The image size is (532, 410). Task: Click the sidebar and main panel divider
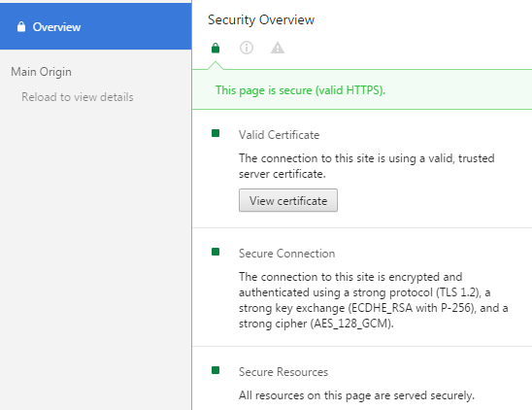[191, 205]
